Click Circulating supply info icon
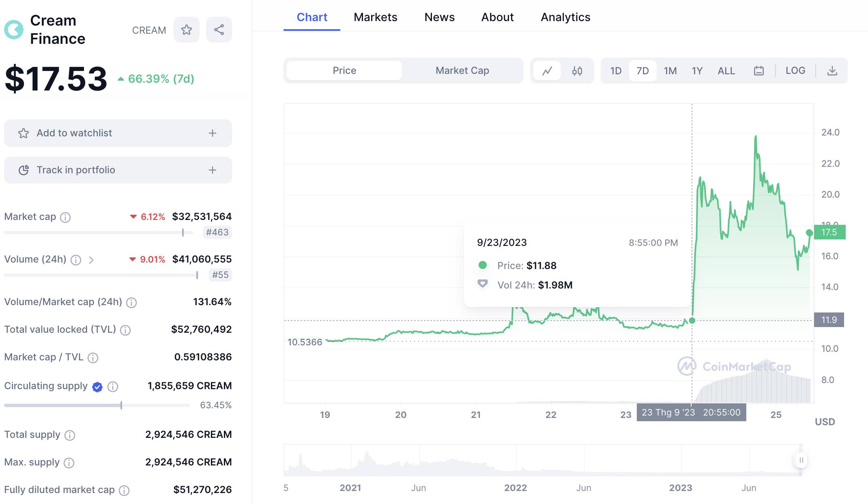The width and height of the screenshot is (868, 504). (x=113, y=387)
